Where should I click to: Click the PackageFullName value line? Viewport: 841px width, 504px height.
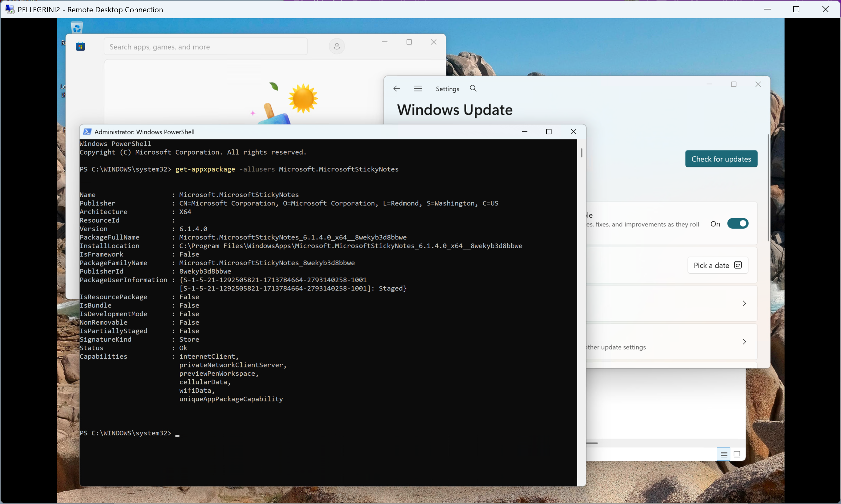click(x=293, y=237)
